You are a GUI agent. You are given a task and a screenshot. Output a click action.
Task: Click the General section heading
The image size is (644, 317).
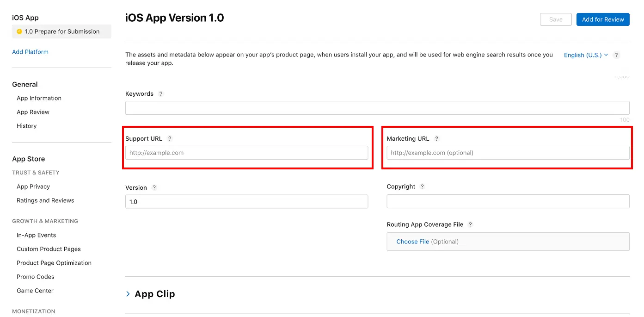pyautogui.click(x=25, y=84)
